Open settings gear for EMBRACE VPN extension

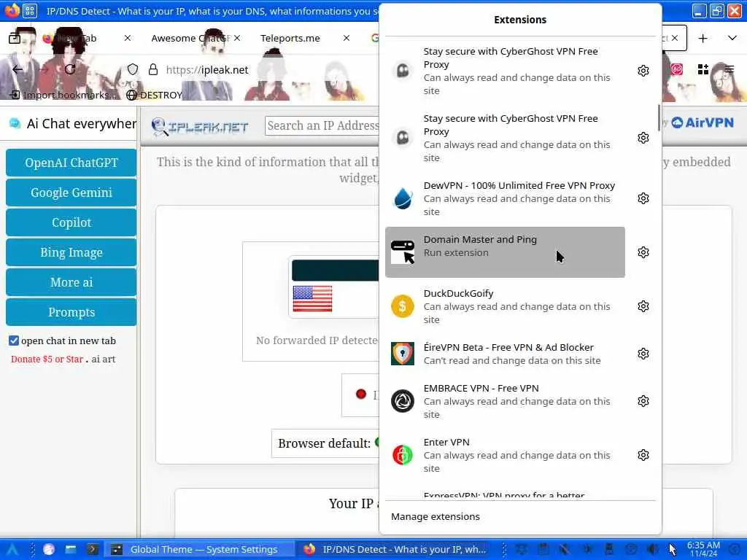coord(643,401)
